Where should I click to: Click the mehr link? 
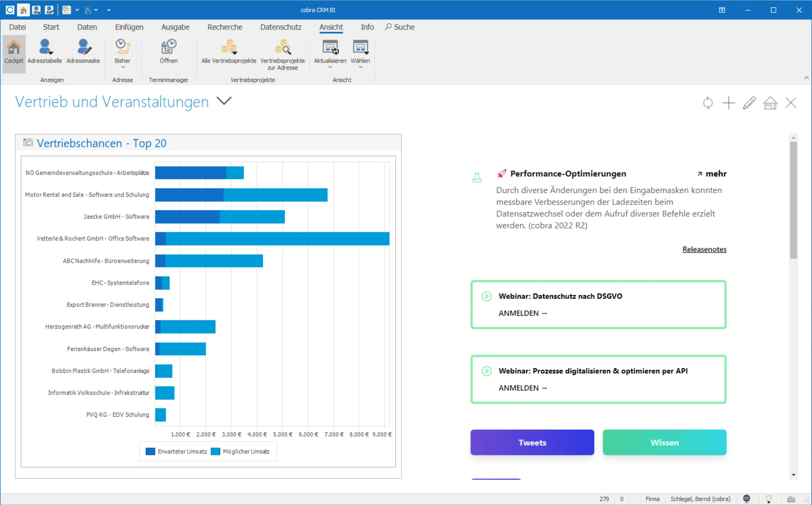[712, 174]
